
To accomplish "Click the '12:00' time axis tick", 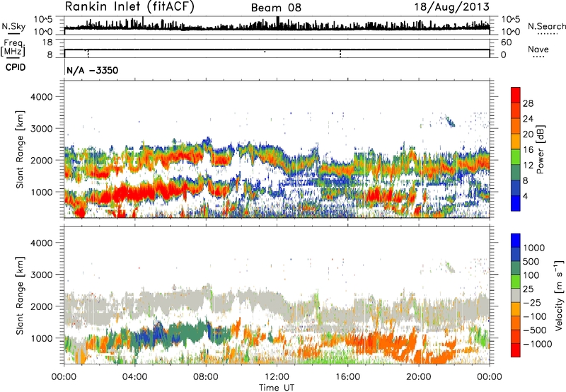I will tap(277, 377).
